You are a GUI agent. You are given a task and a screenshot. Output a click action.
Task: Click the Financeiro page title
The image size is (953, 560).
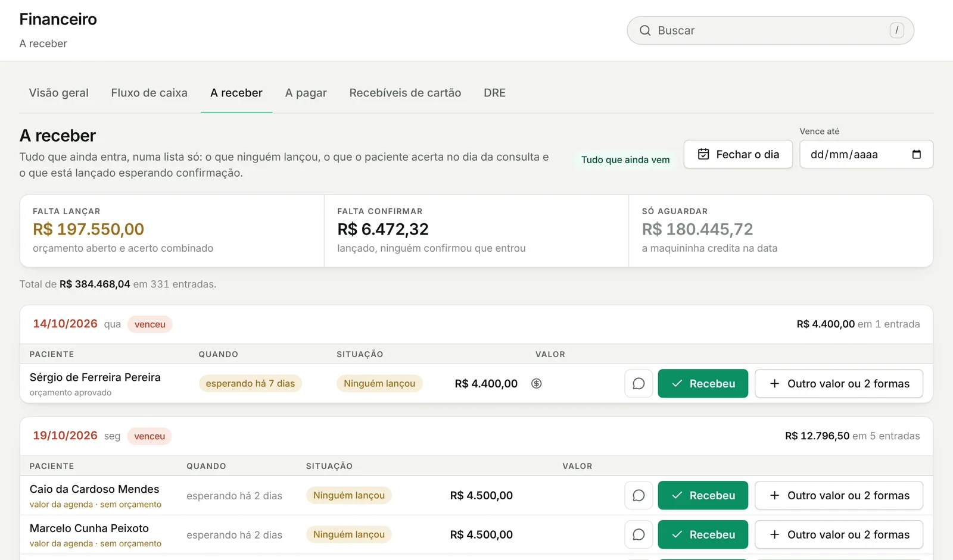(58, 19)
